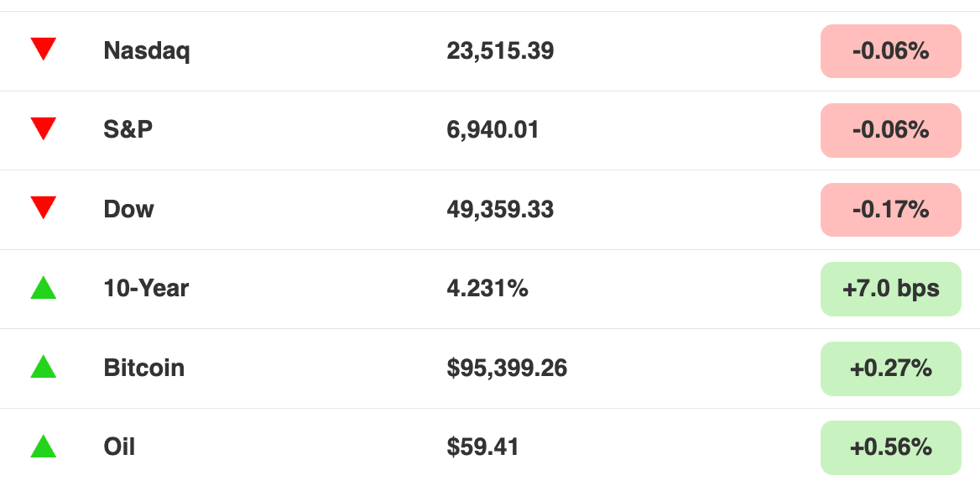Click the red down triangle next to S&P
The height and width of the screenshot is (486, 980).
tap(43, 128)
